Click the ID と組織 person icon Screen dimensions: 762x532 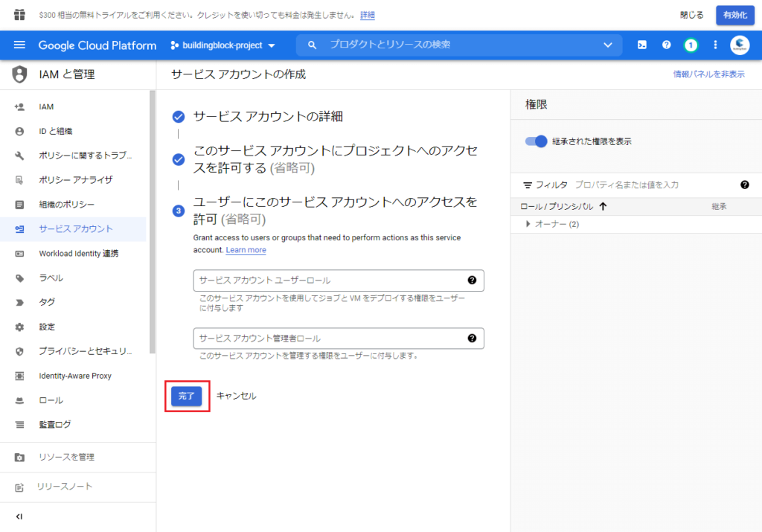(19, 131)
